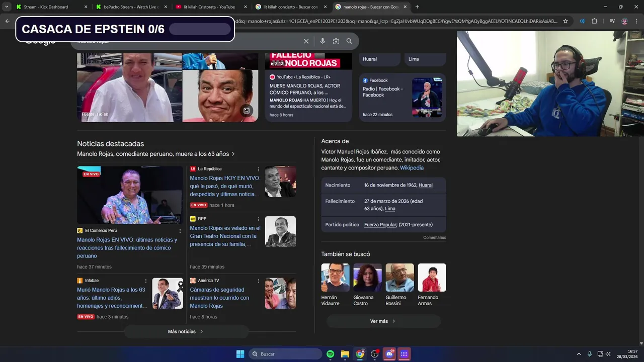Open the Chrome extensions puzzle icon
This screenshot has width=644, height=362.
[x=594, y=21]
